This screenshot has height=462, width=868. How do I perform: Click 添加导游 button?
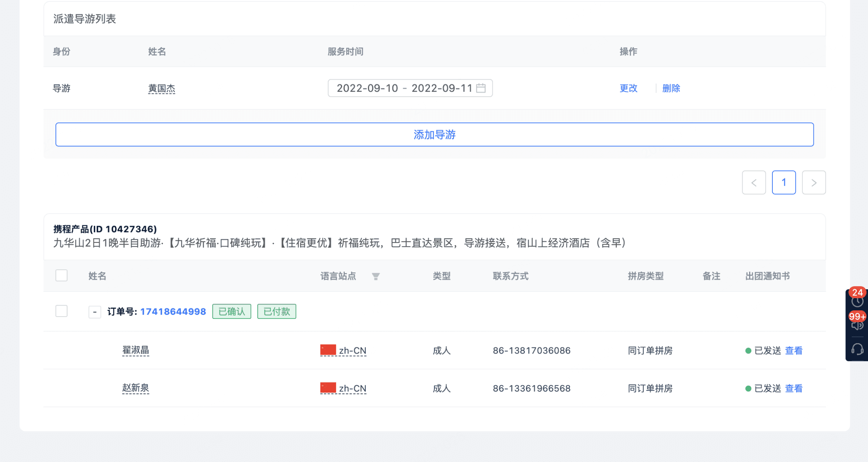point(434,134)
